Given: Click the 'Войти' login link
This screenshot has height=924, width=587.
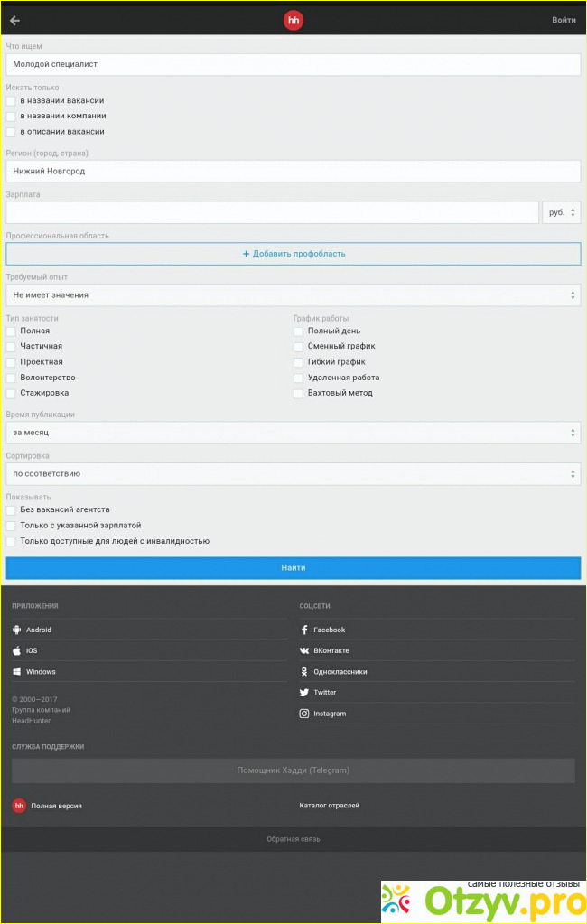Looking at the screenshot, I should pos(564,20).
